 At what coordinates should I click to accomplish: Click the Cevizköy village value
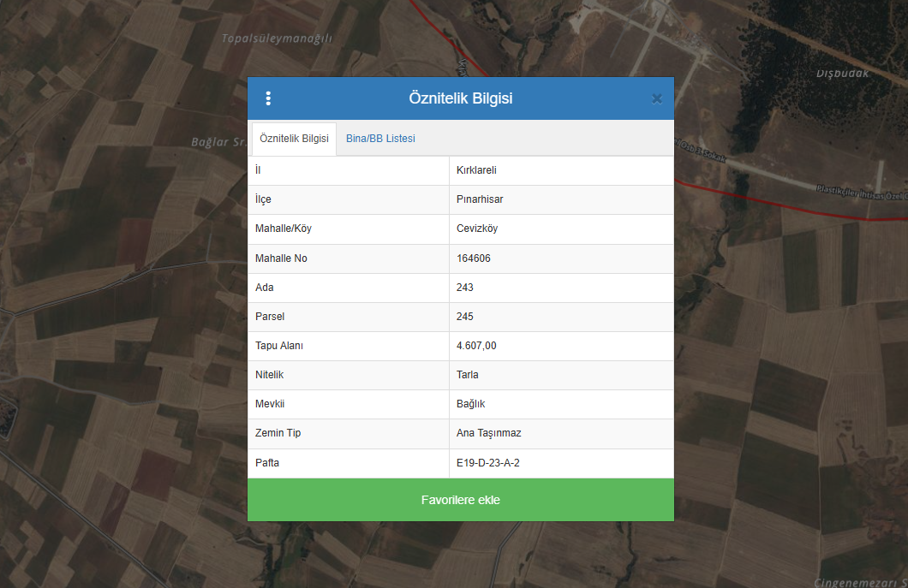477,229
